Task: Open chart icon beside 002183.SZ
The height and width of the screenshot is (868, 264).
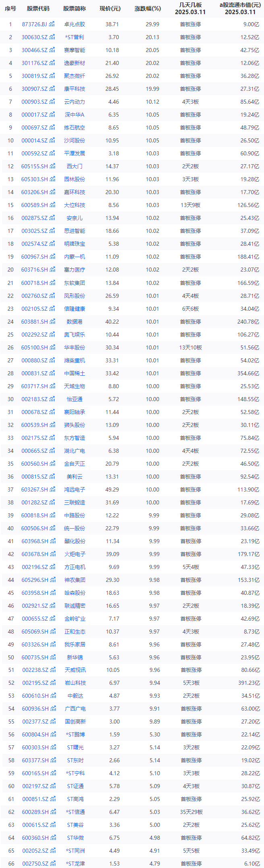Action: [x=52, y=399]
